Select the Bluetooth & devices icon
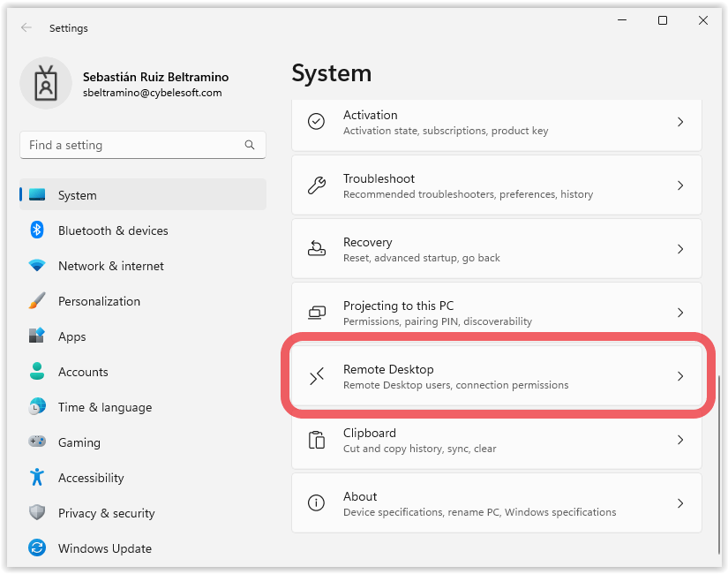The image size is (728, 574). [36, 230]
